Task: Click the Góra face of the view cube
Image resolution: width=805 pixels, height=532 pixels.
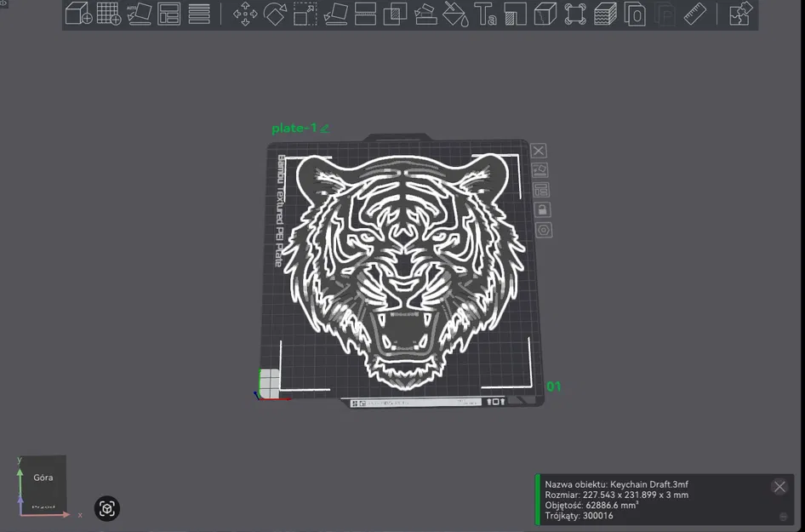Action: tap(43, 478)
